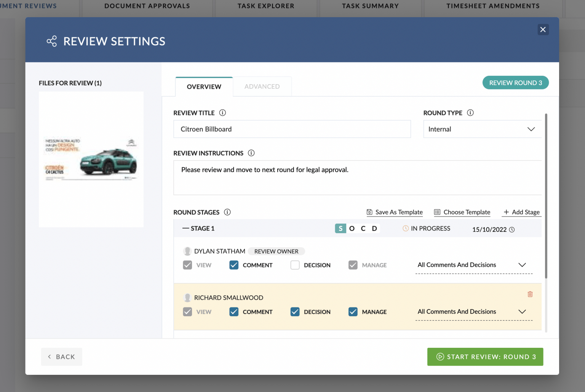The height and width of the screenshot is (392, 585).
Task: Click Start Review: Round 3 button
Action: [x=485, y=357]
